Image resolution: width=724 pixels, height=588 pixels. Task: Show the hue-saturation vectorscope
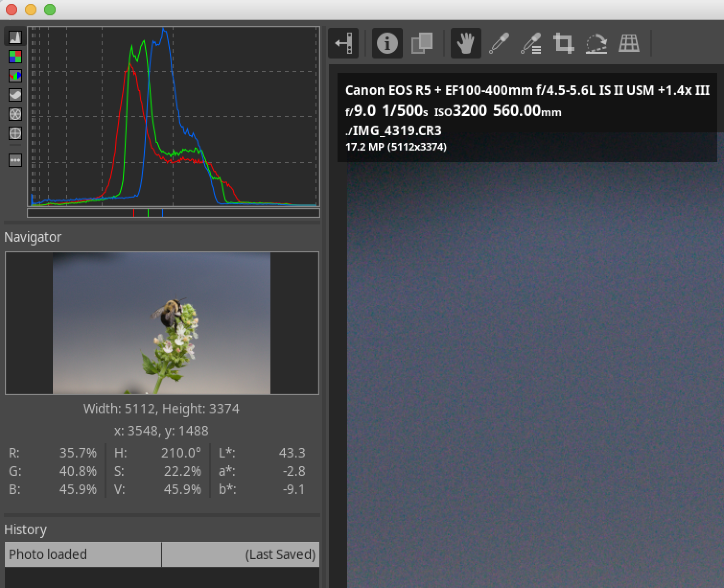tap(15, 114)
